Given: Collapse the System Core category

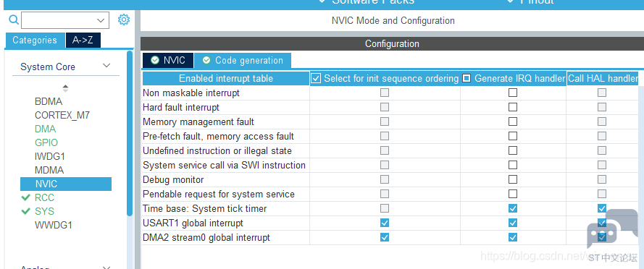Looking at the screenshot, I should tap(106, 66).
